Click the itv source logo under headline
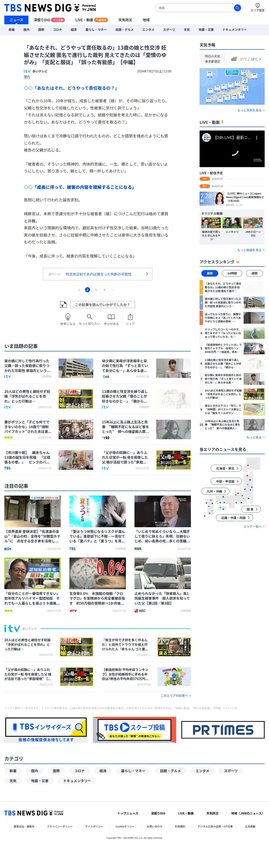 27,71
